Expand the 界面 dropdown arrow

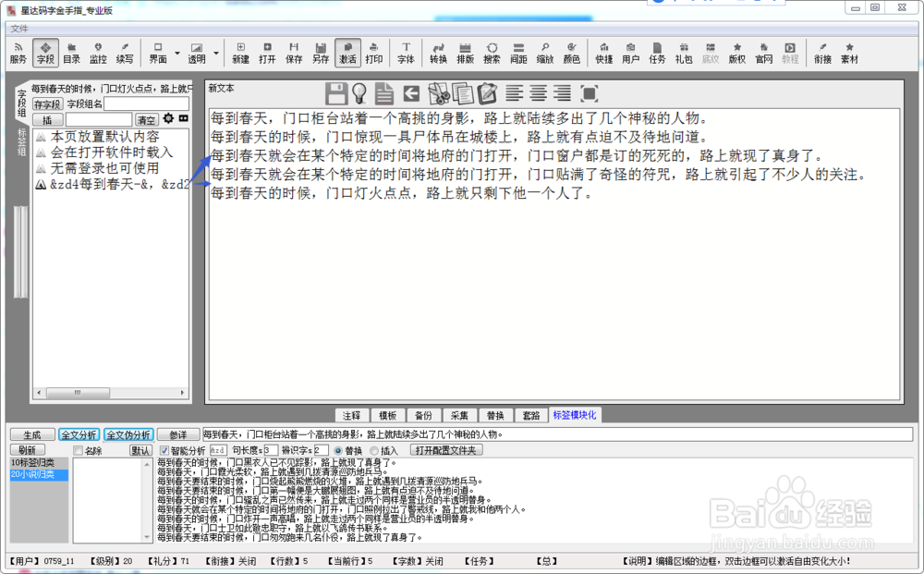point(177,53)
